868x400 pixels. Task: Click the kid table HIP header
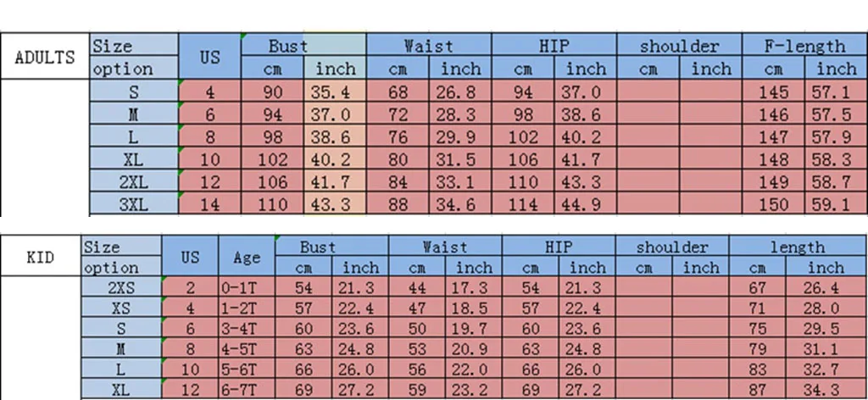click(x=559, y=247)
